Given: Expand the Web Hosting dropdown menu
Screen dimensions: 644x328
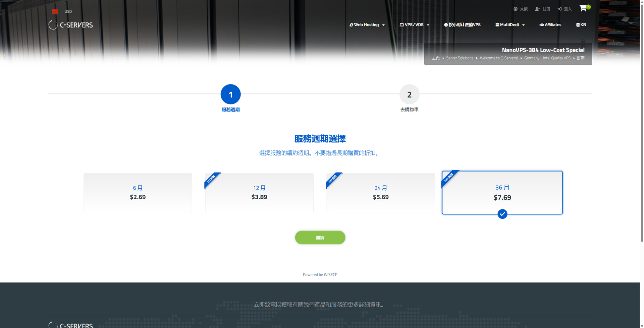Looking at the screenshot, I should [367, 25].
